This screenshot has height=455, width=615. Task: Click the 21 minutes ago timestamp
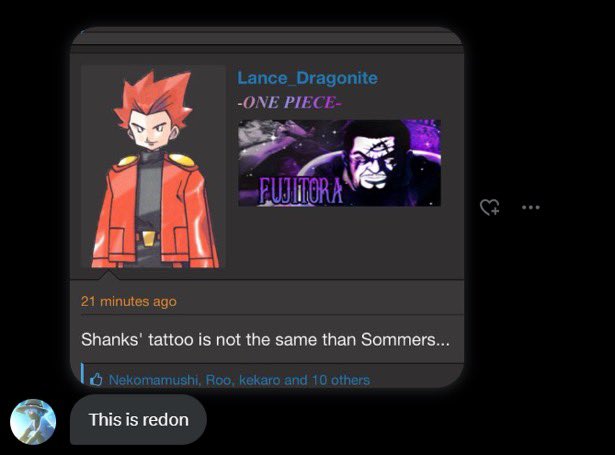pyautogui.click(x=129, y=301)
